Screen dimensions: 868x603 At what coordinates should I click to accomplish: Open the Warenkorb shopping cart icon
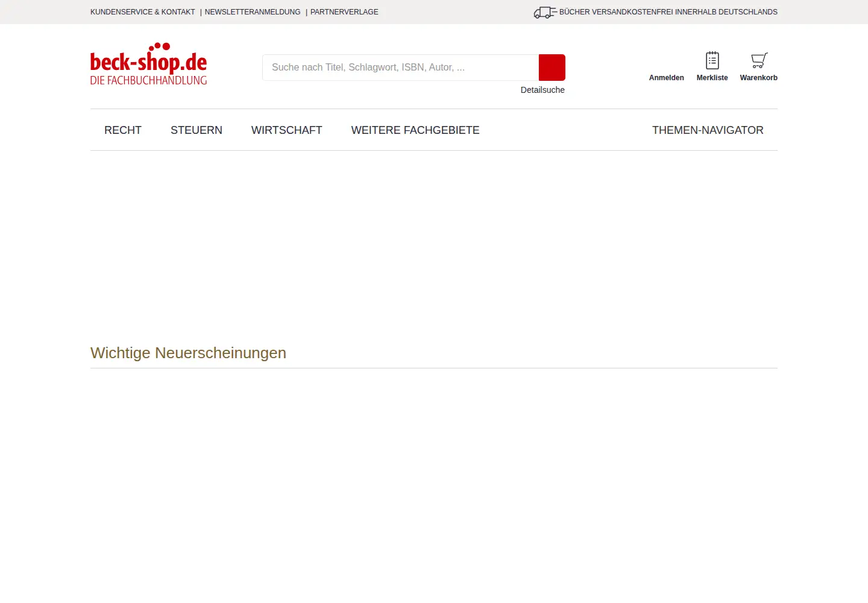pos(759,60)
